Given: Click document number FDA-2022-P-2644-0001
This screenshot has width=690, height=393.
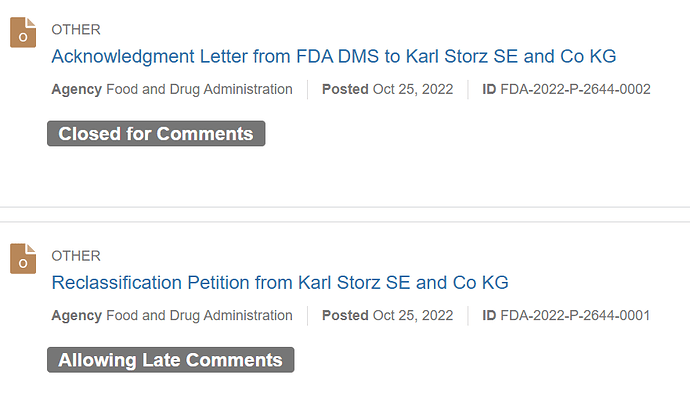Looking at the screenshot, I should point(575,316).
